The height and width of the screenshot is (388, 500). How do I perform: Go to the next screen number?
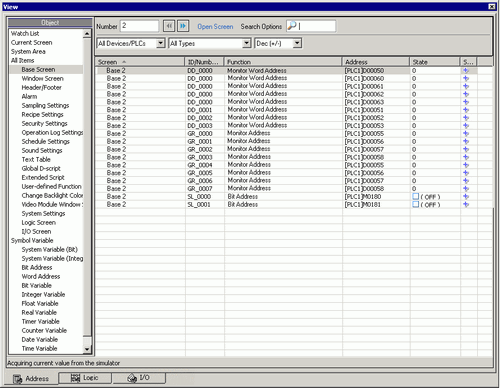point(183,26)
